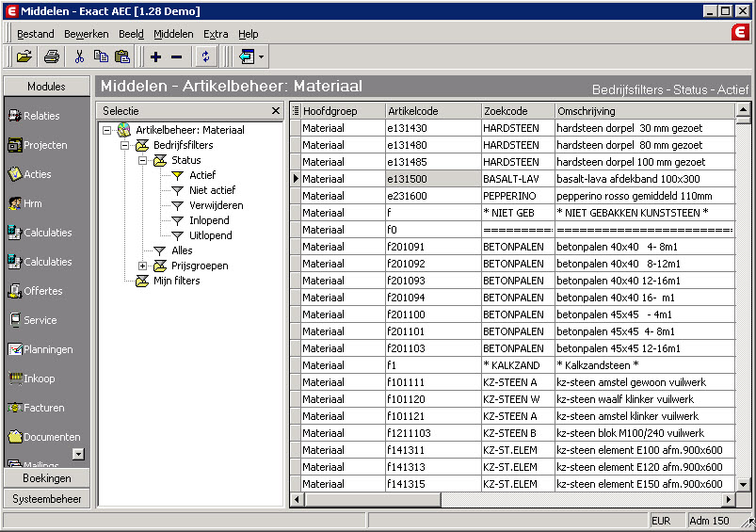
Task: Select the Alles filter
Action: pyautogui.click(x=182, y=250)
